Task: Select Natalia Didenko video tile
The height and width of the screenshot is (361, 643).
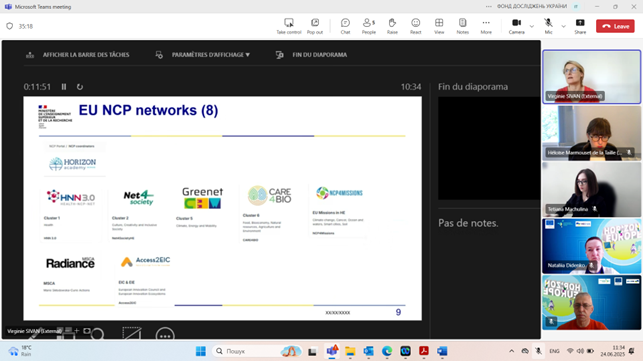Action: pos(591,246)
